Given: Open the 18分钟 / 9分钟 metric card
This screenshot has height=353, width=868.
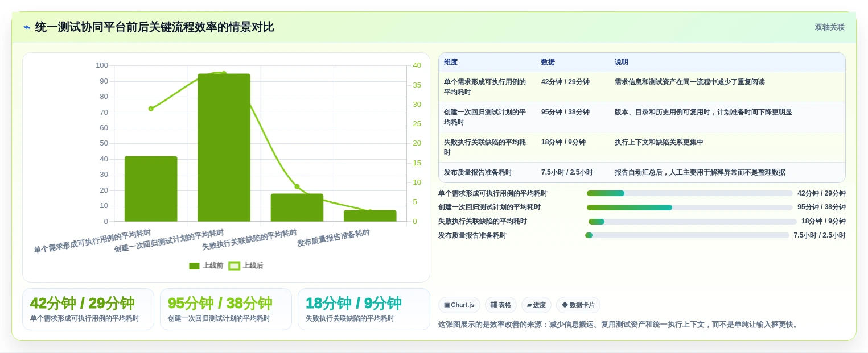Looking at the screenshot, I should (x=364, y=309).
